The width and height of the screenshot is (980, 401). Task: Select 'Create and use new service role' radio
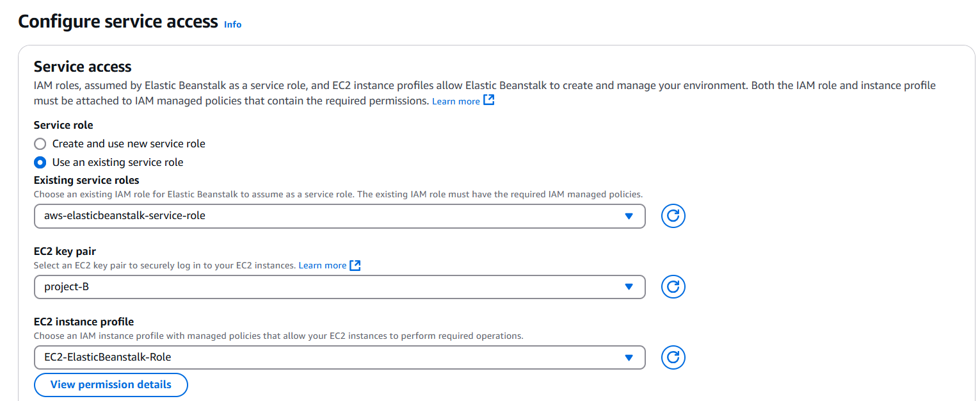tap(40, 143)
